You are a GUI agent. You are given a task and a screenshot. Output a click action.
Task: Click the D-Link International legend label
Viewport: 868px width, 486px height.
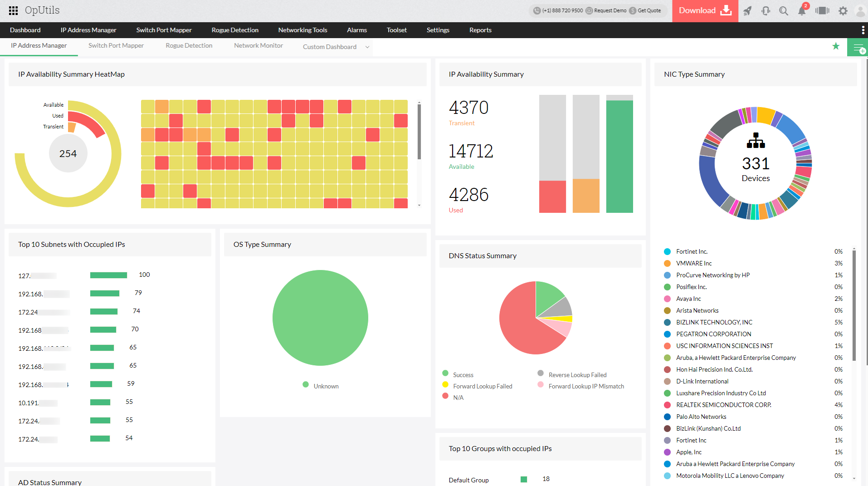point(702,381)
